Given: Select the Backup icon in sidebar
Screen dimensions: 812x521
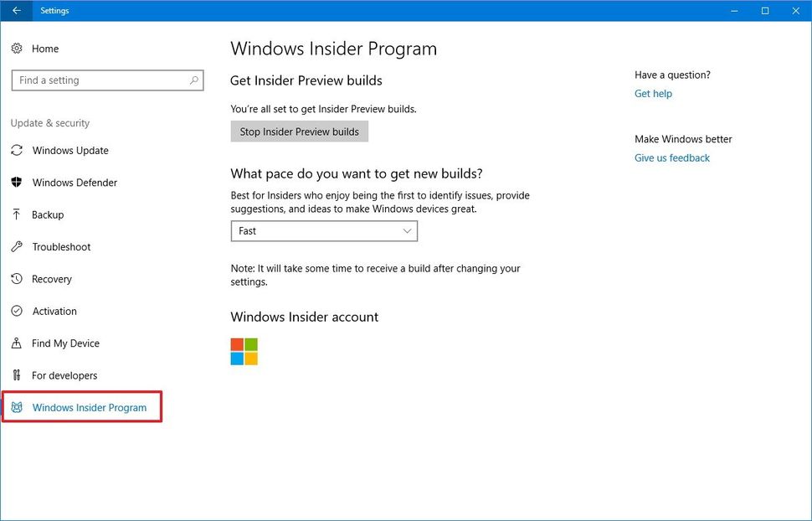Looking at the screenshot, I should pos(18,214).
